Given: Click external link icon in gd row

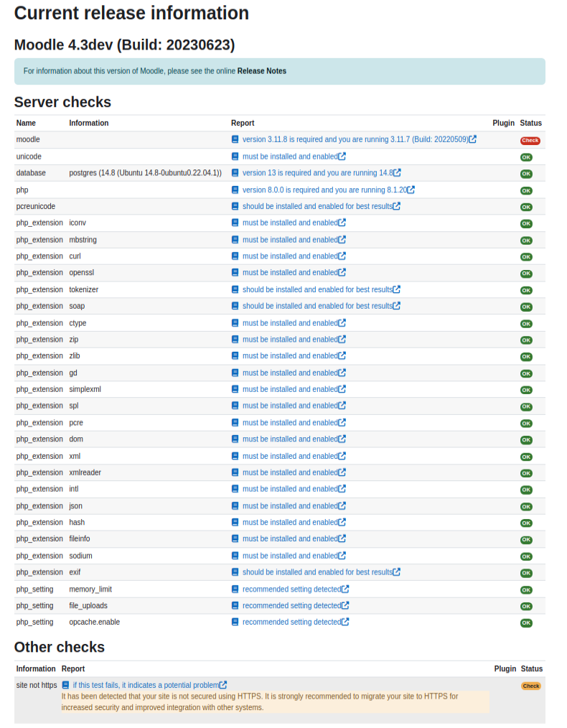Looking at the screenshot, I should coord(342,373).
